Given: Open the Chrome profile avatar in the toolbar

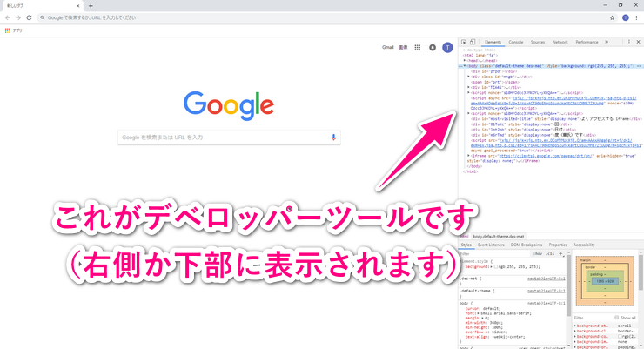Looking at the screenshot, I should point(626,17).
